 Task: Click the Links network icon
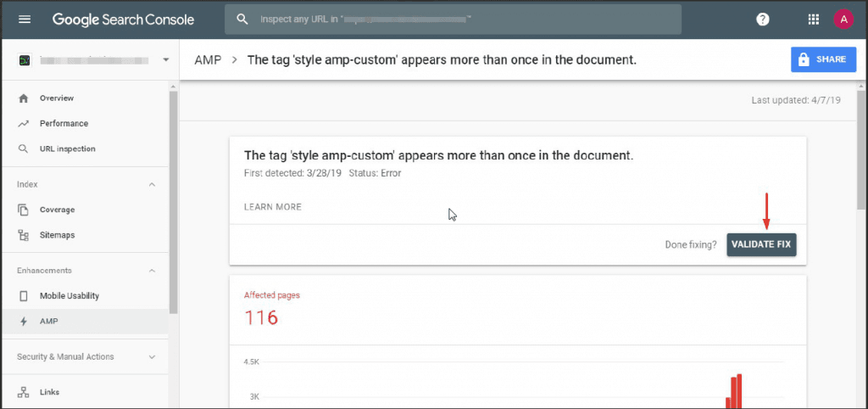(23, 392)
